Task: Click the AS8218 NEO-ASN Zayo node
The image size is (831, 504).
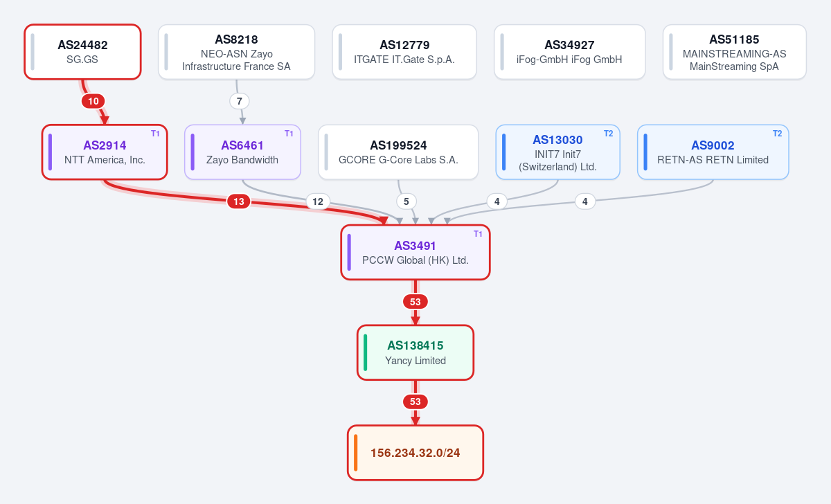Action: 237,52
